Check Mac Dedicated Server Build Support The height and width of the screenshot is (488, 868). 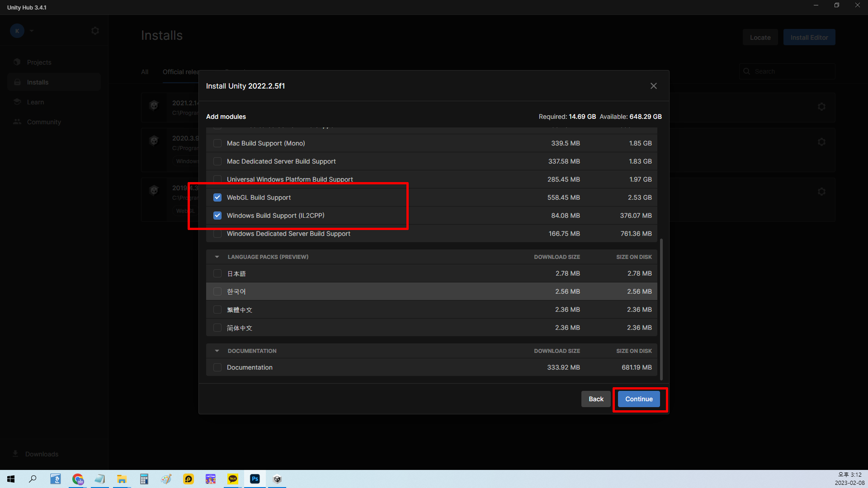[x=217, y=161]
